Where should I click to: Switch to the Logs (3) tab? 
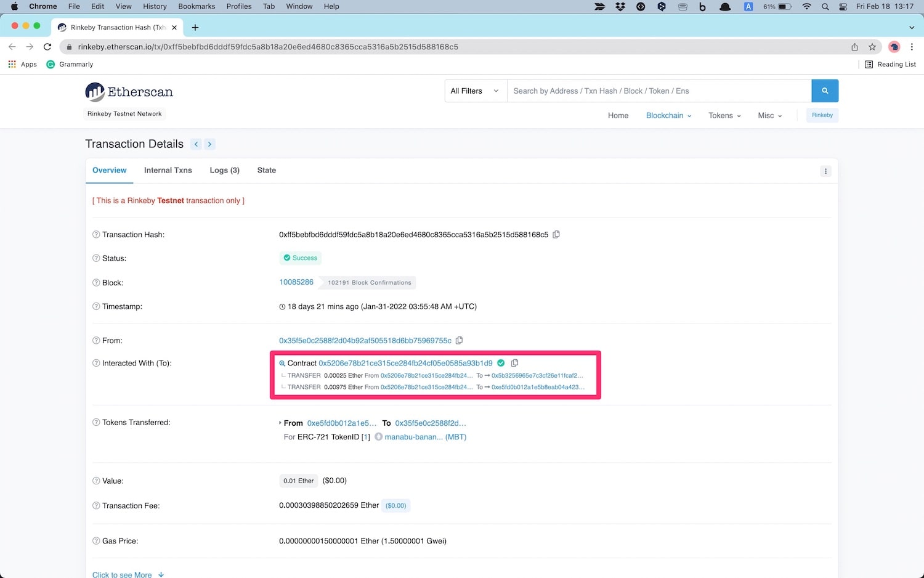point(224,170)
